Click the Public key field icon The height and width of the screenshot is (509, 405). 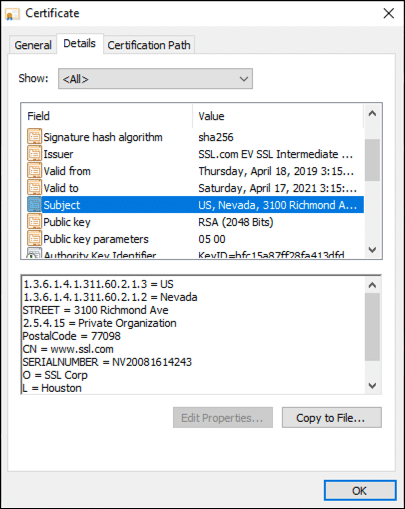click(x=34, y=222)
